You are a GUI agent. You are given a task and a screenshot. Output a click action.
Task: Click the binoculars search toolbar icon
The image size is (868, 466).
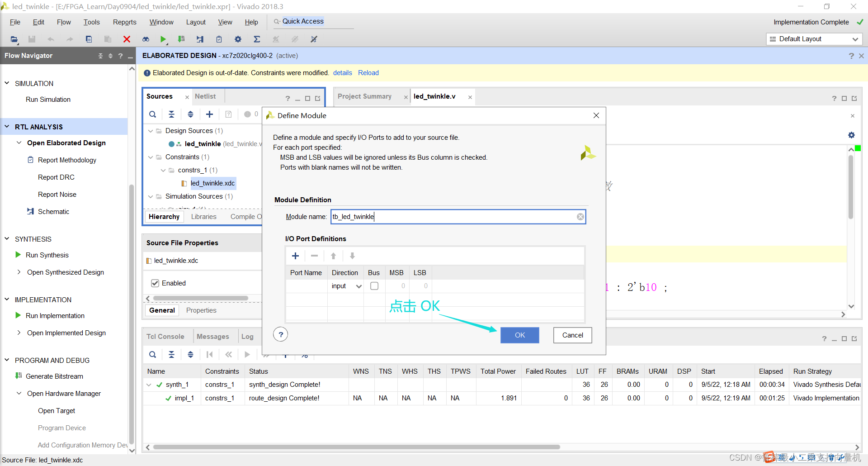pyautogui.click(x=146, y=39)
